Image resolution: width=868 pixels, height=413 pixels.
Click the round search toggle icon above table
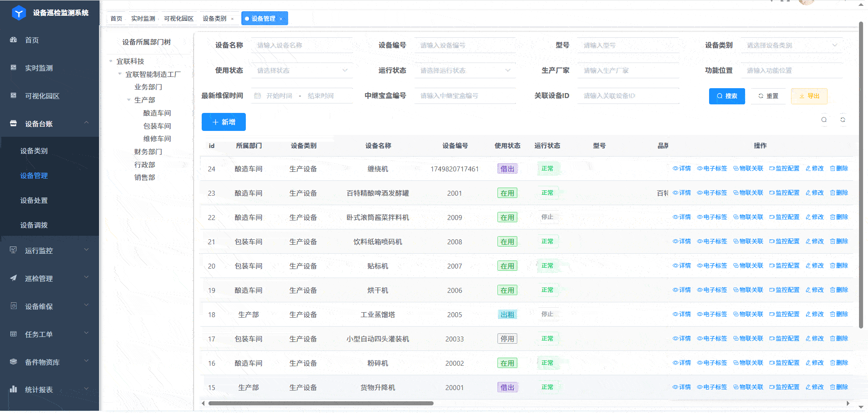824,120
